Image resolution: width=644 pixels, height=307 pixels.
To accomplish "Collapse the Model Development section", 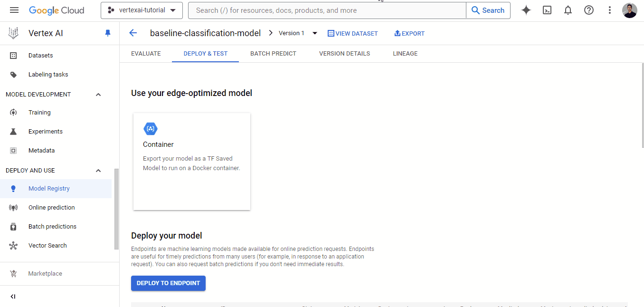I will (98, 95).
